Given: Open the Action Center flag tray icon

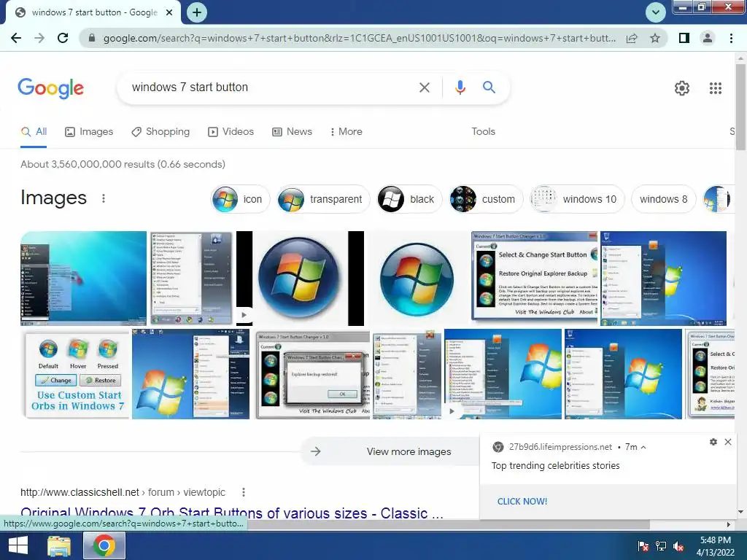Looking at the screenshot, I should (643, 546).
